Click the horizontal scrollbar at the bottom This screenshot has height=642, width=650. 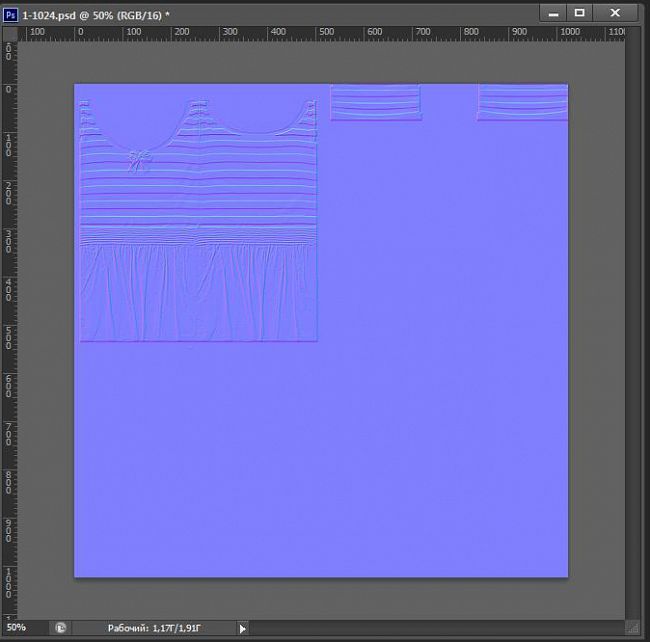(430, 628)
